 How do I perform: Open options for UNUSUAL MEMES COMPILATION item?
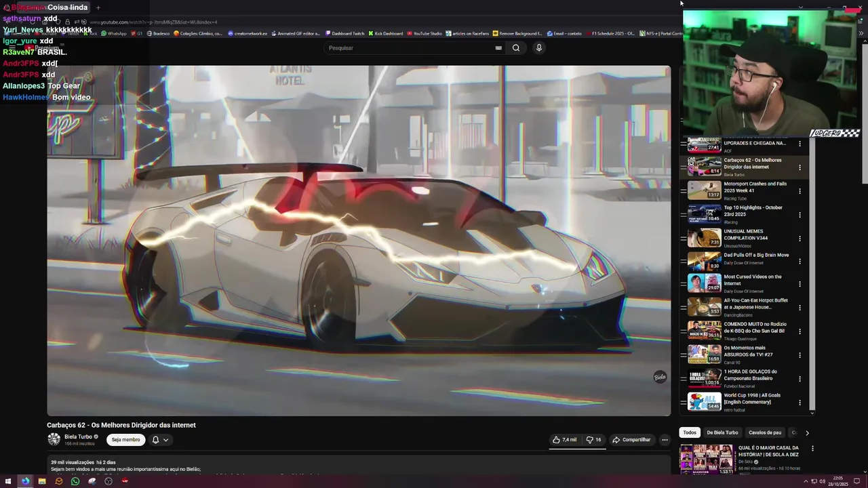pyautogui.click(x=800, y=239)
